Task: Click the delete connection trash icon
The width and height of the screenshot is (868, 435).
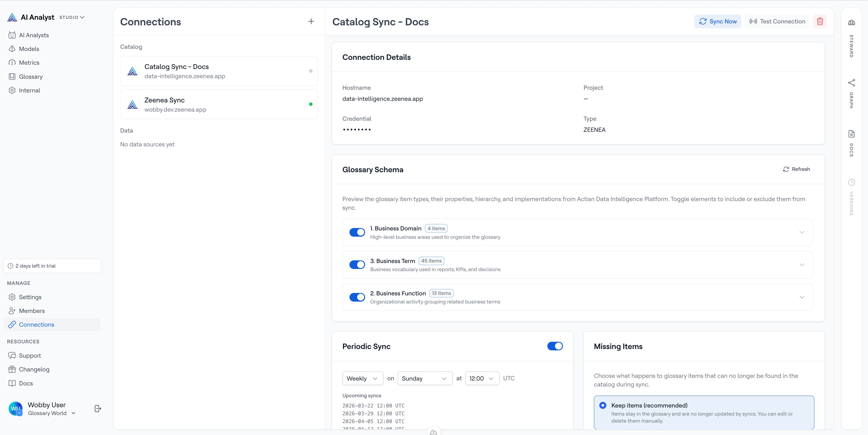Action: pos(820,21)
